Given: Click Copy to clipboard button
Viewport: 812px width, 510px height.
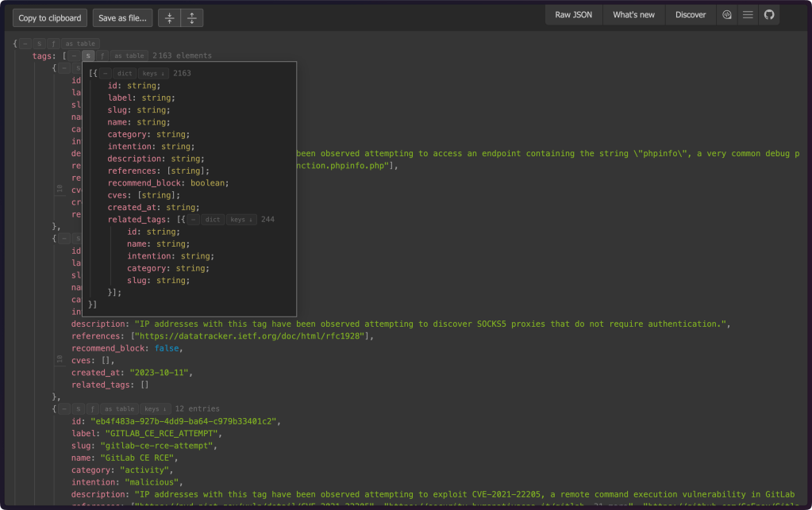Looking at the screenshot, I should [49, 18].
